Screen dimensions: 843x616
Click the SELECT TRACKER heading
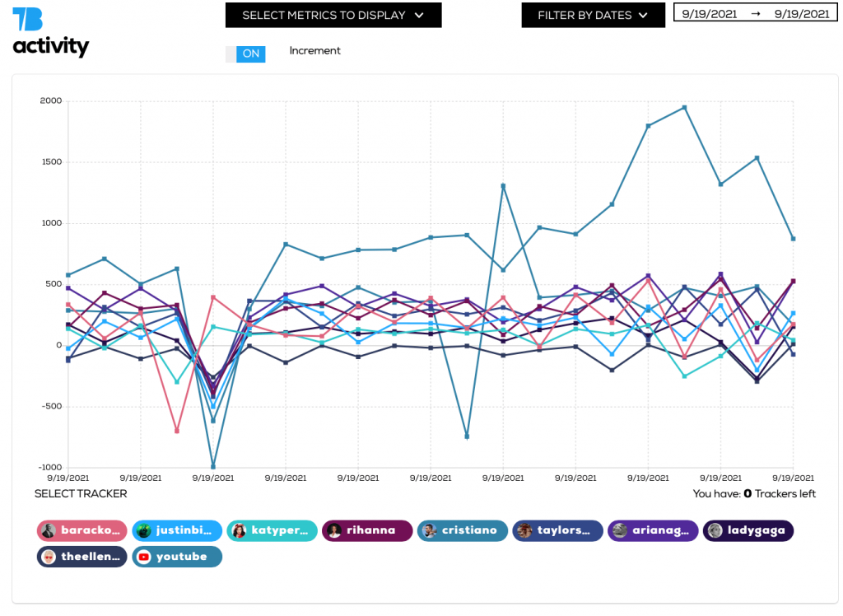pyautogui.click(x=81, y=494)
